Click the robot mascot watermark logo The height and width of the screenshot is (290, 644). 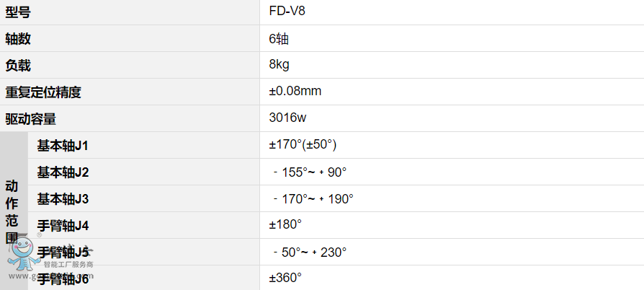click(x=23, y=252)
